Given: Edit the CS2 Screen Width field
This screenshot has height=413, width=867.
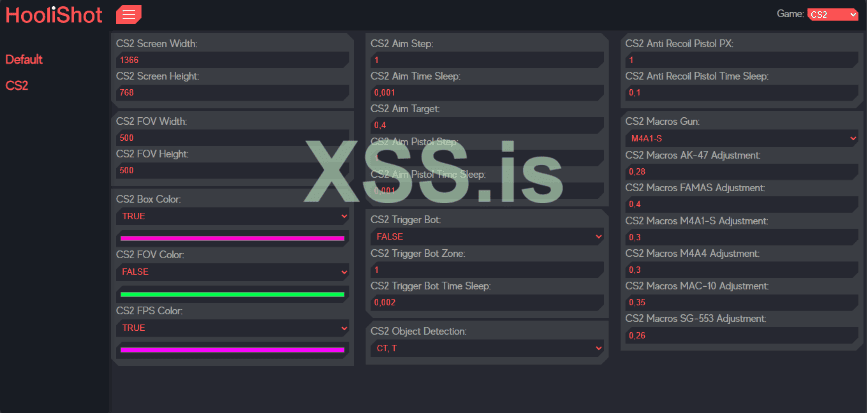Looking at the screenshot, I should [232, 60].
